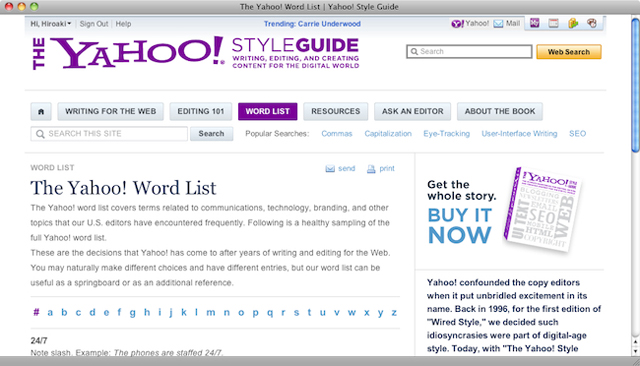
Task: Click the Commas popular search
Action: pyautogui.click(x=337, y=134)
